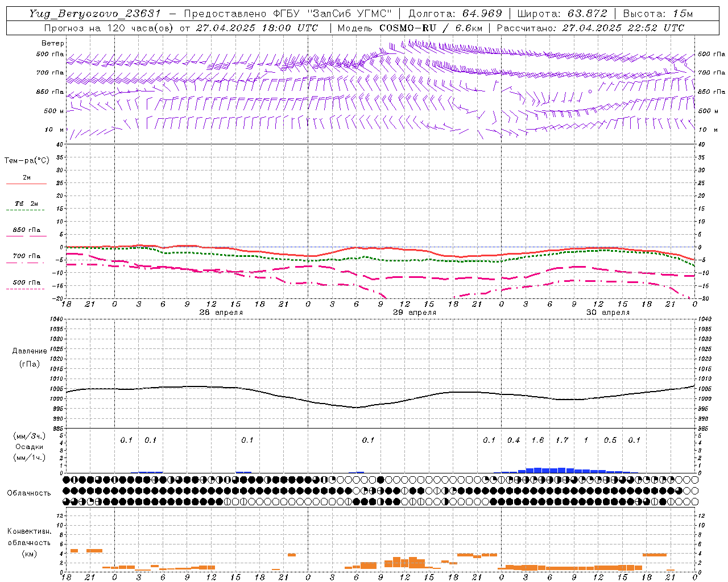Click the Осадки panel label
The width and height of the screenshot is (728, 582).
tap(30, 447)
